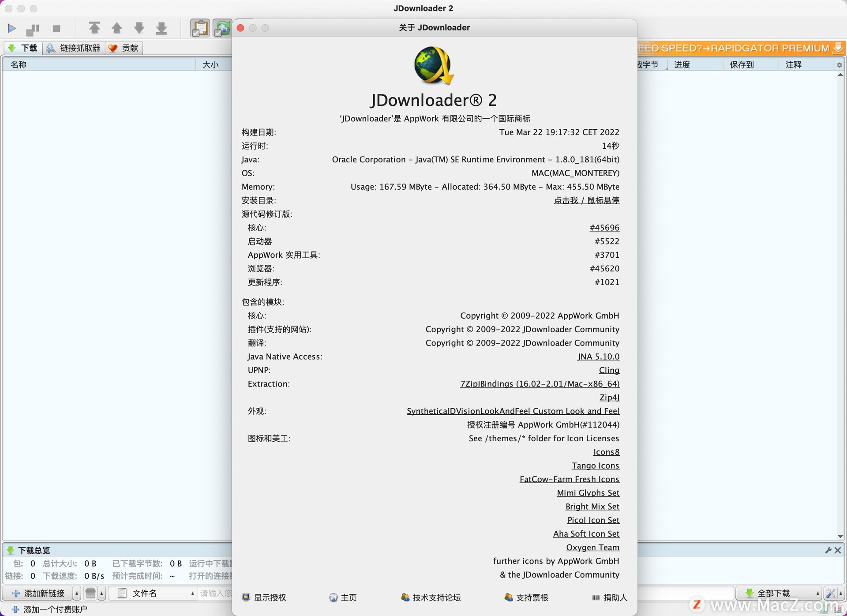Expand arrow next to cleanup icon

[101, 593]
